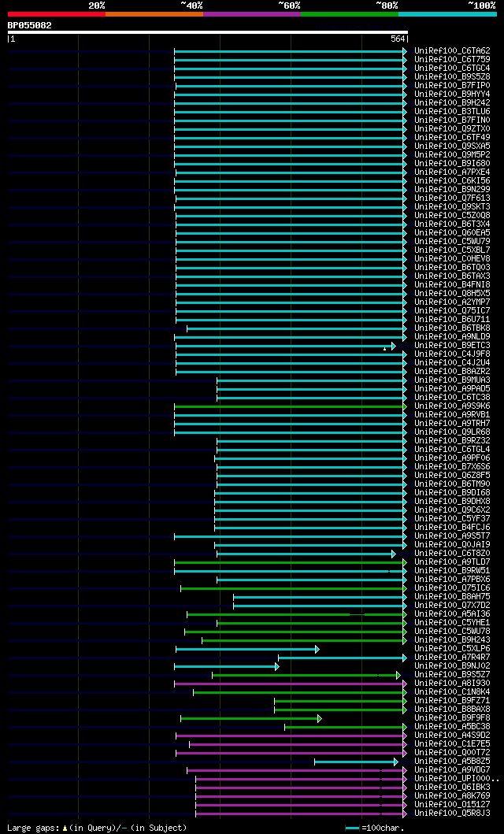The image size is (504, 834).
Task: Click the white query sequence bar
Action: (x=207, y=32)
